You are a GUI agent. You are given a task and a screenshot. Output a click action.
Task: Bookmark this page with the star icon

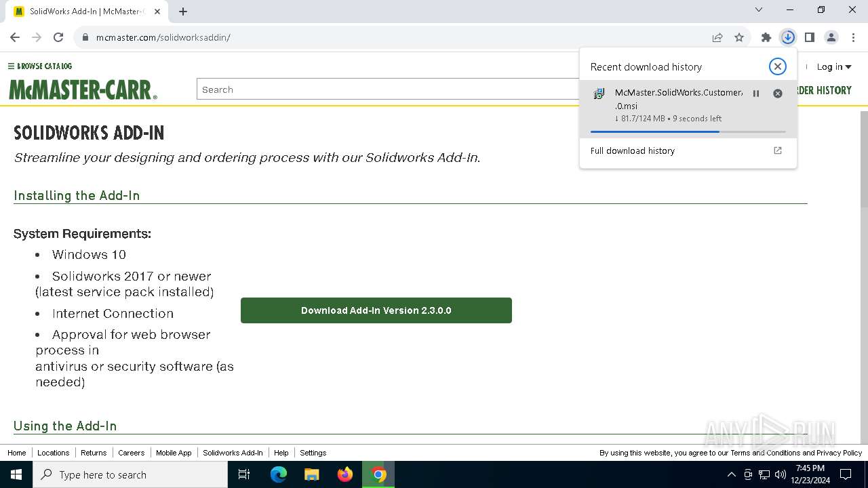click(739, 37)
